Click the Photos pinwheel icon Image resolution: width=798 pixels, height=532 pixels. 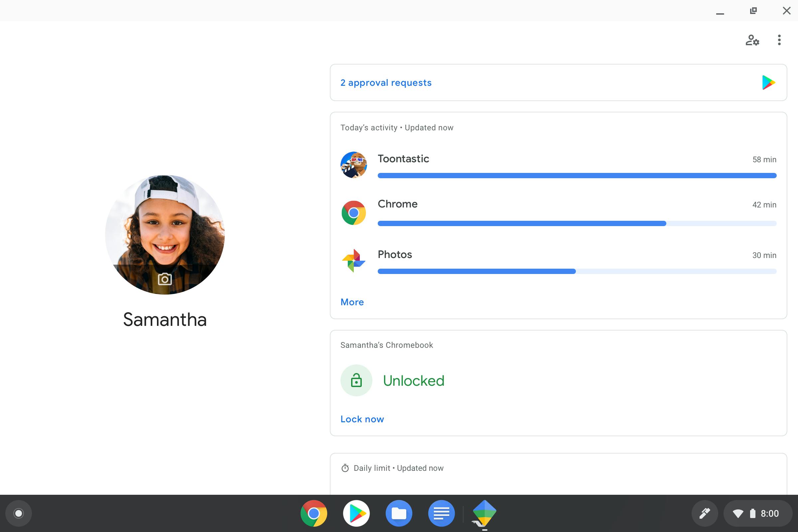[x=353, y=261]
